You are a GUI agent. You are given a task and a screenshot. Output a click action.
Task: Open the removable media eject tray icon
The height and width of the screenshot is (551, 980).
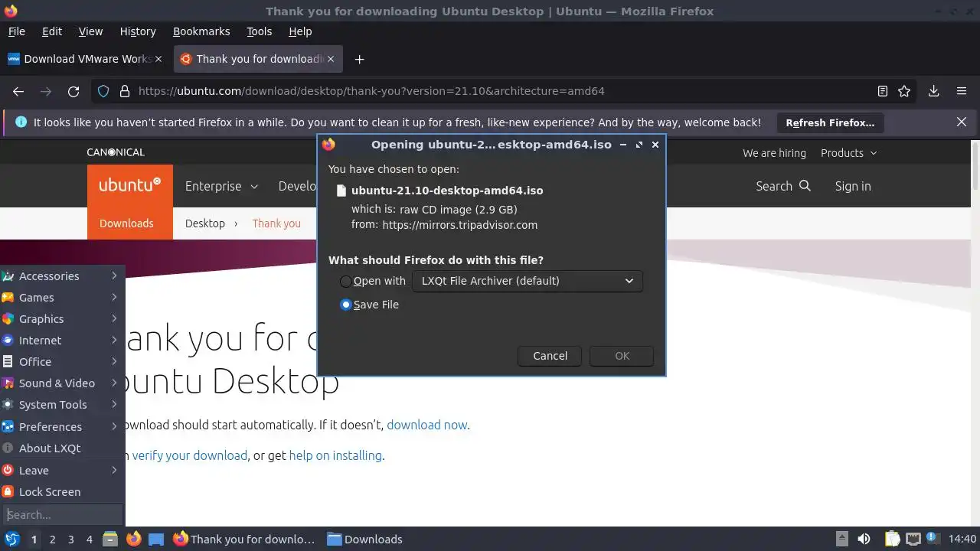click(841, 540)
